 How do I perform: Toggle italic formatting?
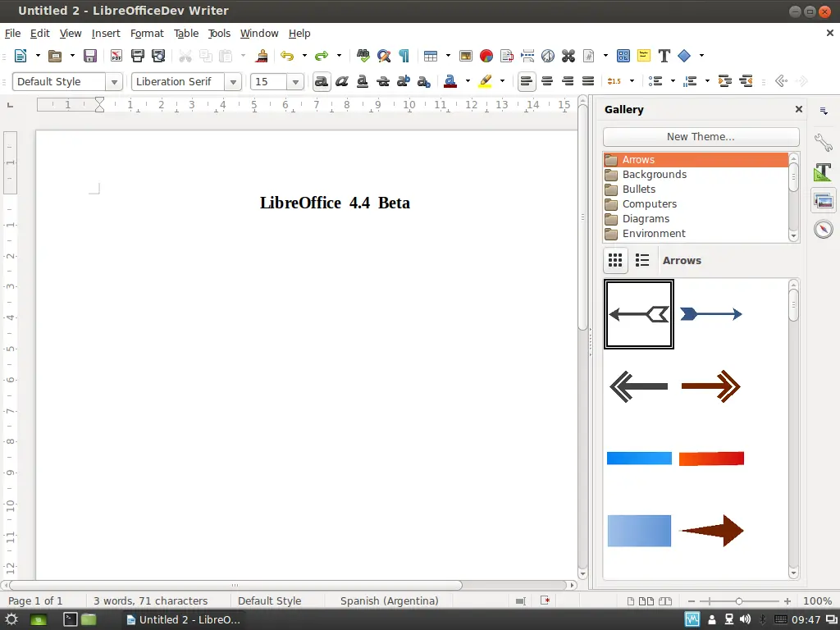click(x=342, y=81)
